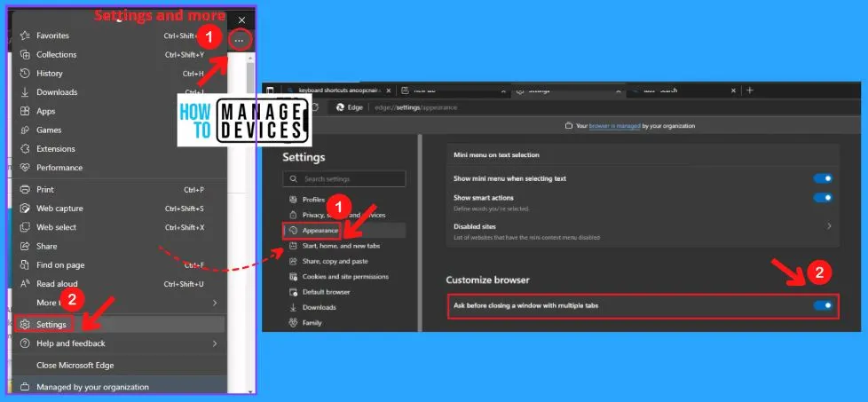The height and width of the screenshot is (402, 868).
Task: Click the Share icon in the menu
Action: tap(24, 246)
